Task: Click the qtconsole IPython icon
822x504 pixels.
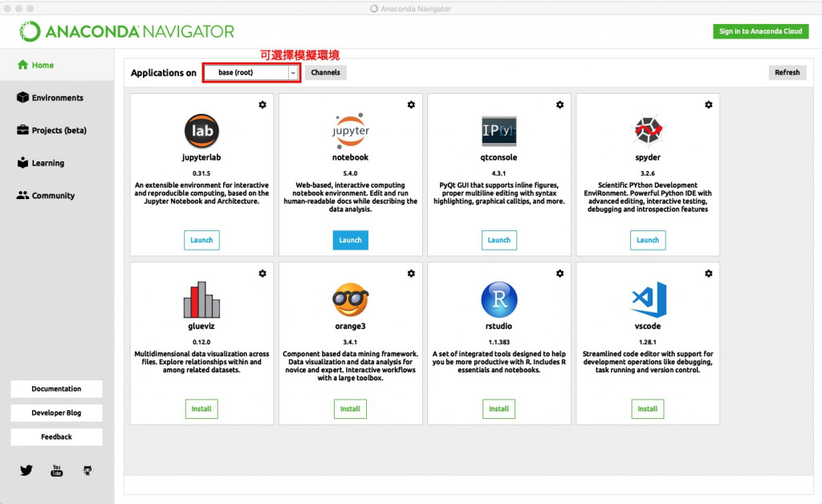Action: click(x=499, y=131)
